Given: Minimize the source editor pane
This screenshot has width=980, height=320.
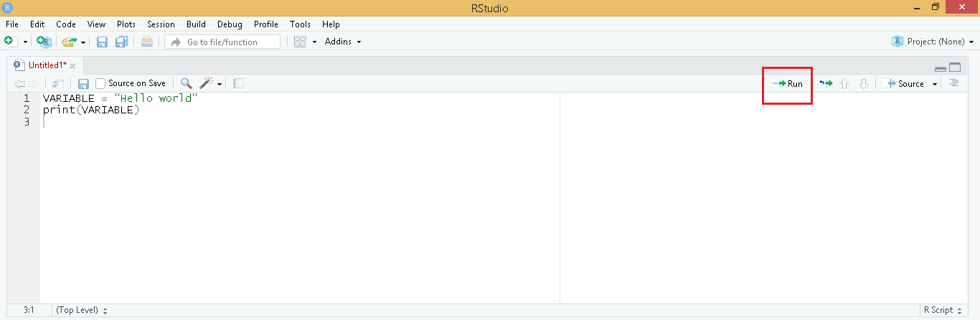Looking at the screenshot, I should 941,68.
